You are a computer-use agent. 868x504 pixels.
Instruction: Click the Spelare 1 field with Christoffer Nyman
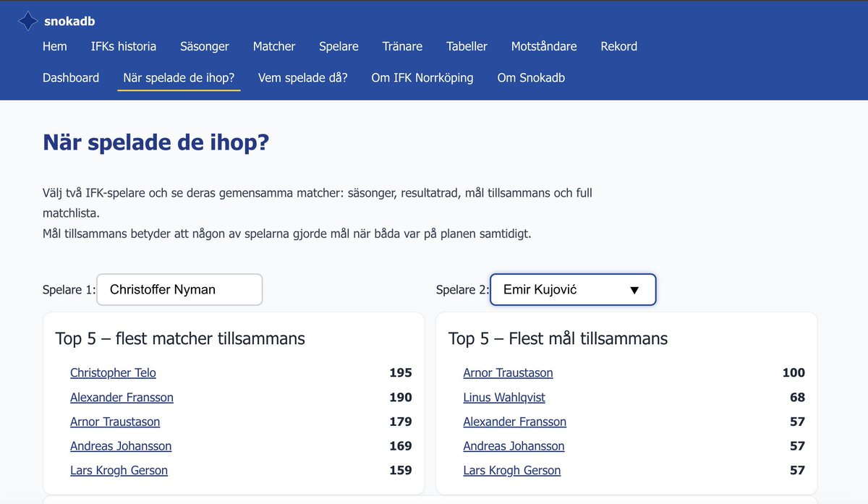(179, 289)
